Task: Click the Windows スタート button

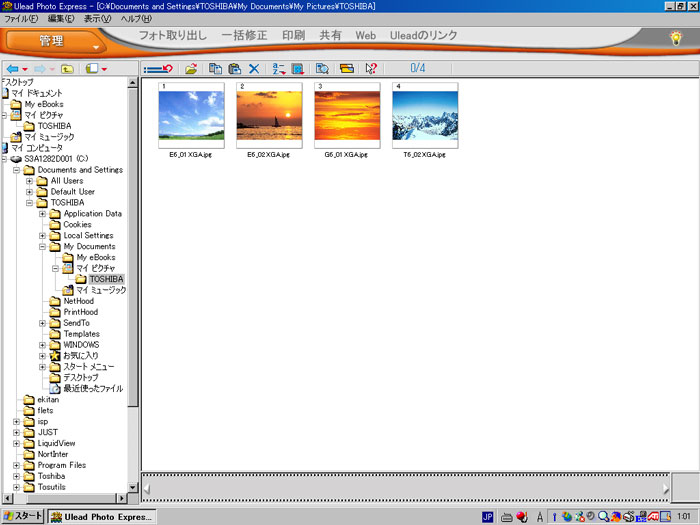Action: [x=23, y=516]
